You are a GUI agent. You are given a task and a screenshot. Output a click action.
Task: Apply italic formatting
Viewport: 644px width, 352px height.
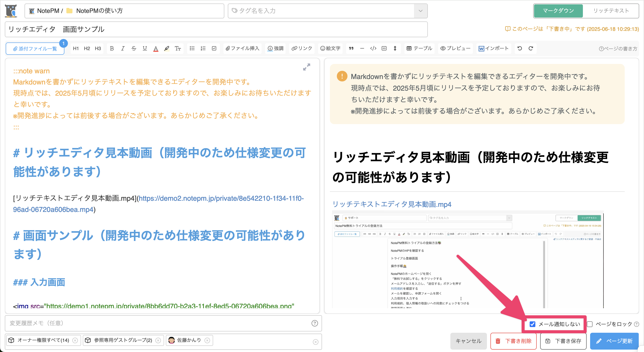tap(123, 48)
